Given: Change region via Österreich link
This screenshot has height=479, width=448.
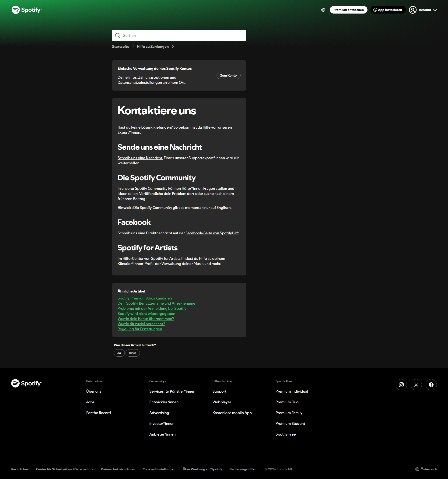Looking at the screenshot, I should click(428, 469).
